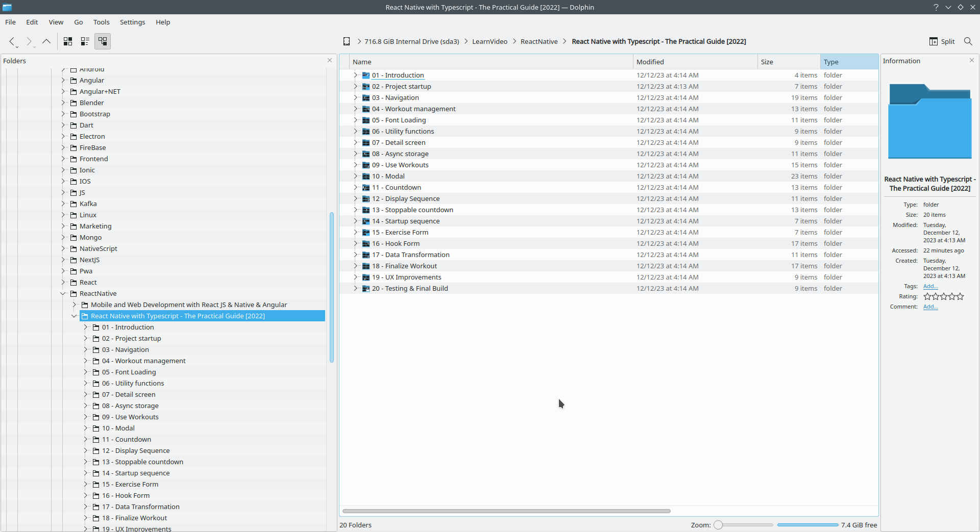This screenshot has width=980, height=532.
Task: Click the Folders panel vertical scrollbar
Action: pyautogui.click(x=332, y=287)
